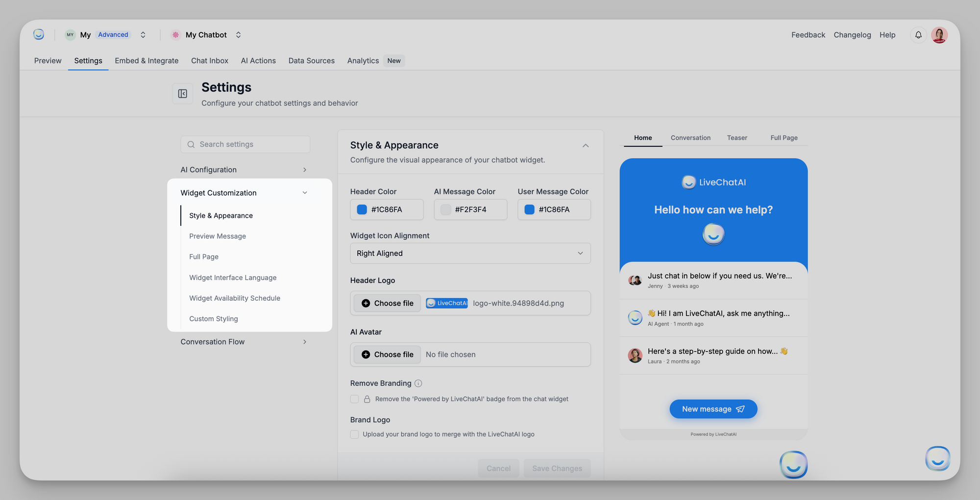Open the User Message Color swatch

point(530,210)
